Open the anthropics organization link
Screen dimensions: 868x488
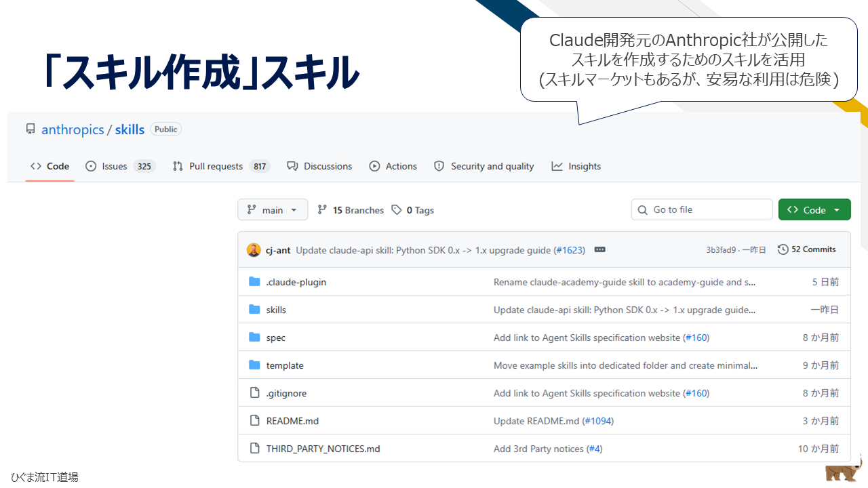(73, 129)
